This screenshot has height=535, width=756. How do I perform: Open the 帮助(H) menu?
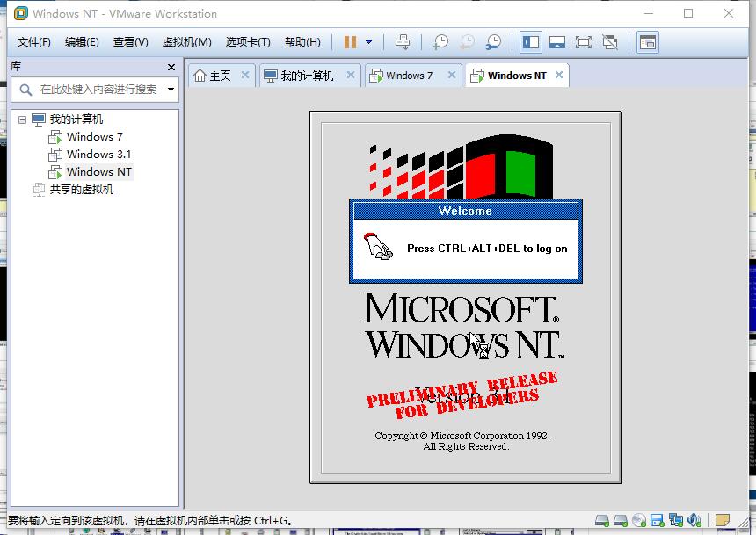tap(302, 42)
